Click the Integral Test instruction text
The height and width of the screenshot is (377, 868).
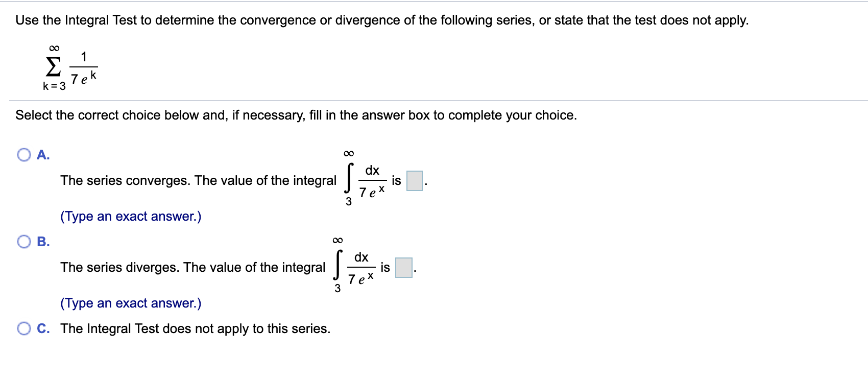381,20
